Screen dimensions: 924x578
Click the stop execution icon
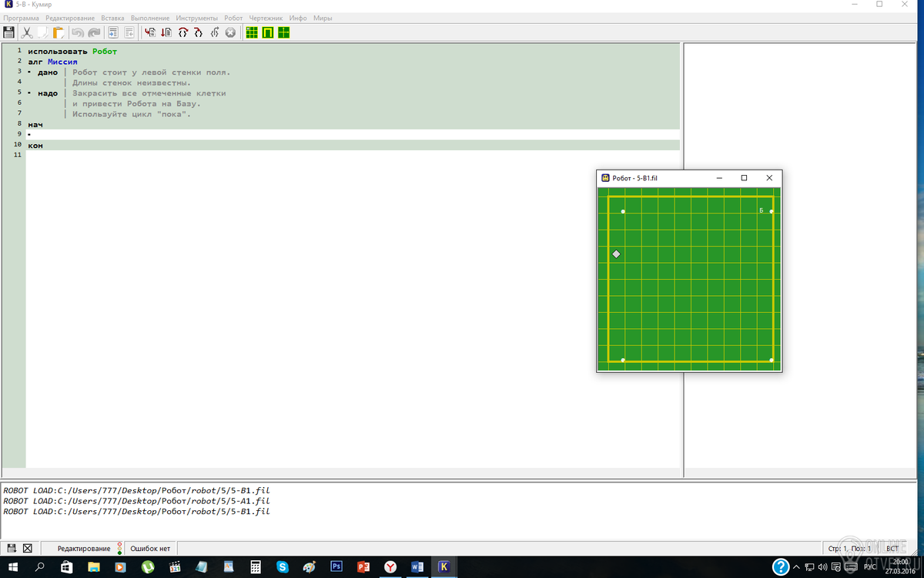[x=229, y=32]
